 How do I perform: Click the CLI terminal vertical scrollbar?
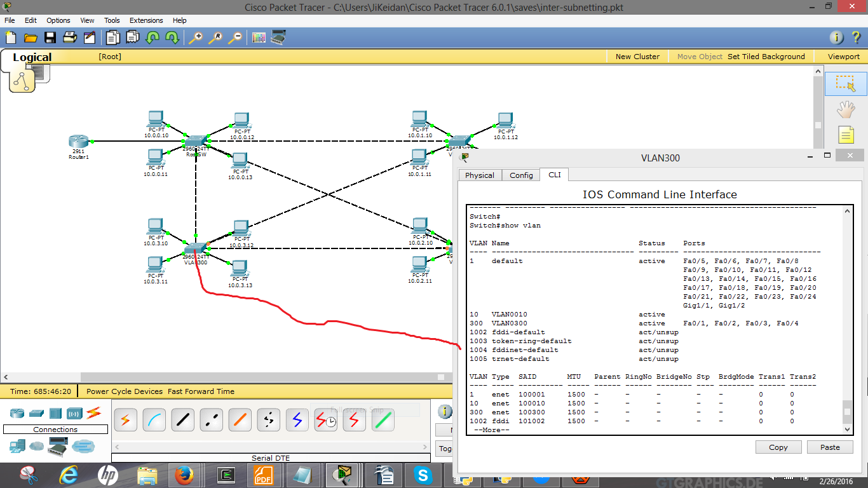847,320
